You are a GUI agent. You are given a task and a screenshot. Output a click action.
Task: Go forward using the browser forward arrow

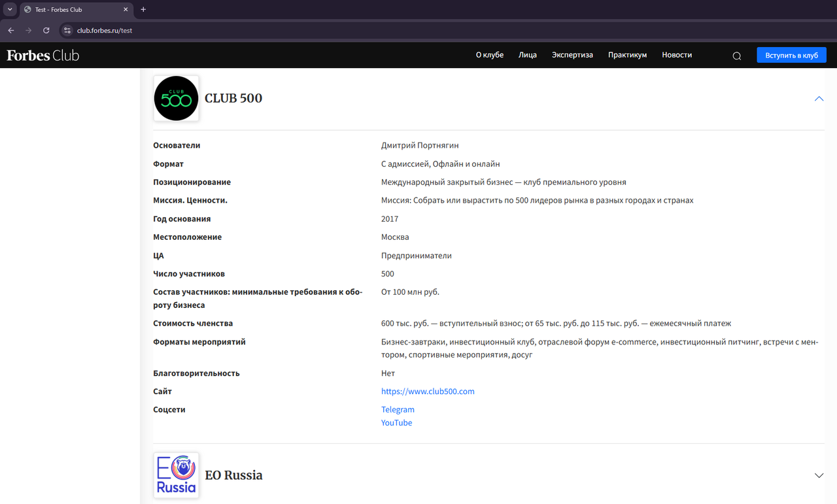(28, 30)
